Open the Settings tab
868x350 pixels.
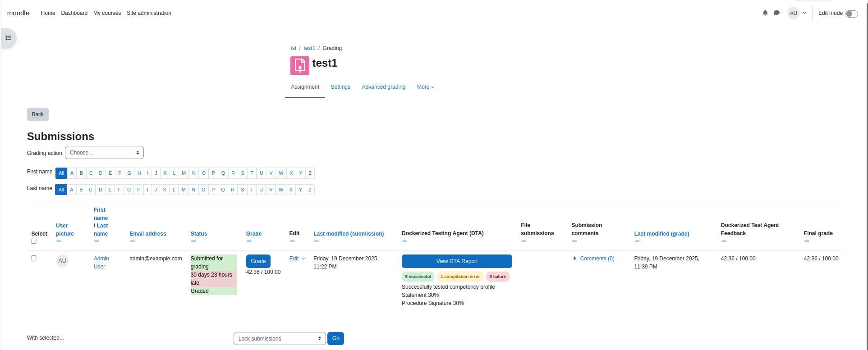(x=340, y=87)
